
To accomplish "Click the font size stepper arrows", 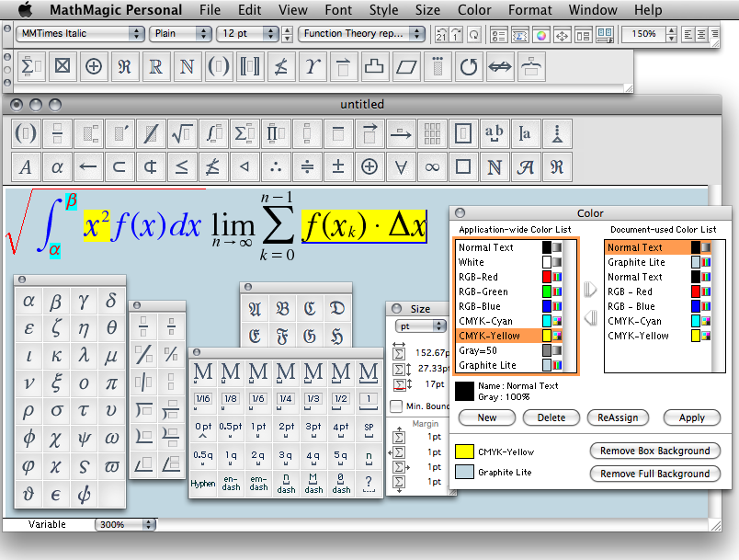I will coord(287,34).
